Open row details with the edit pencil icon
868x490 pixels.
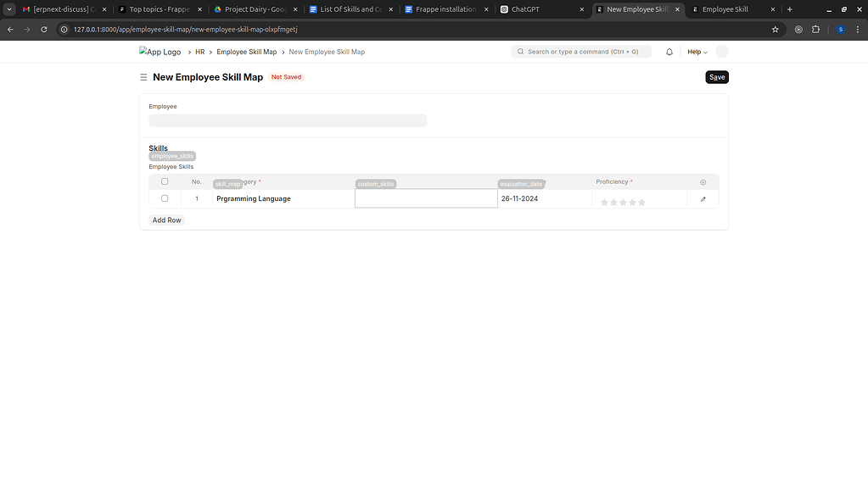coord(702,198)
